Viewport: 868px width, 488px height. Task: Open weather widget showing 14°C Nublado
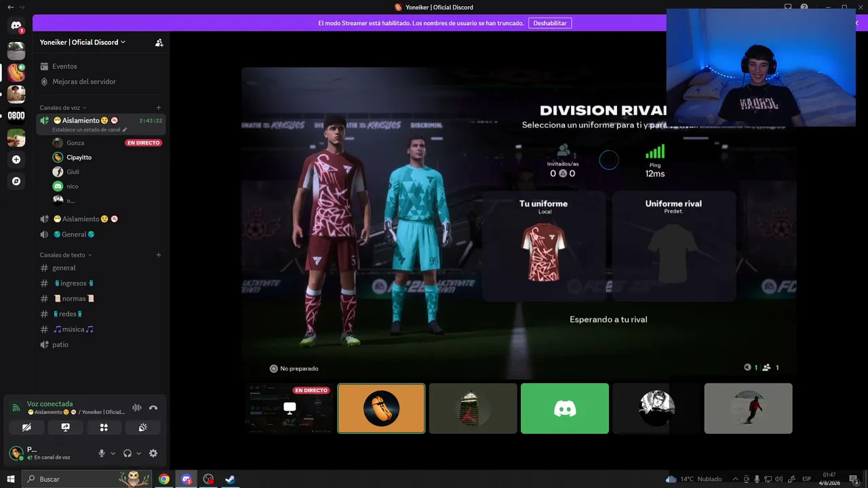click(x=694, y=479)
